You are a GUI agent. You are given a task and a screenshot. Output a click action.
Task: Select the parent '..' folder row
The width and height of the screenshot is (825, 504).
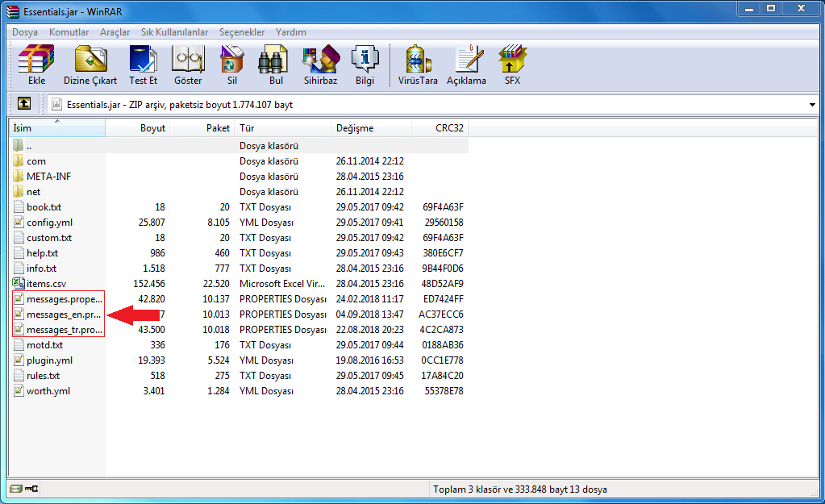click(239, 146)
